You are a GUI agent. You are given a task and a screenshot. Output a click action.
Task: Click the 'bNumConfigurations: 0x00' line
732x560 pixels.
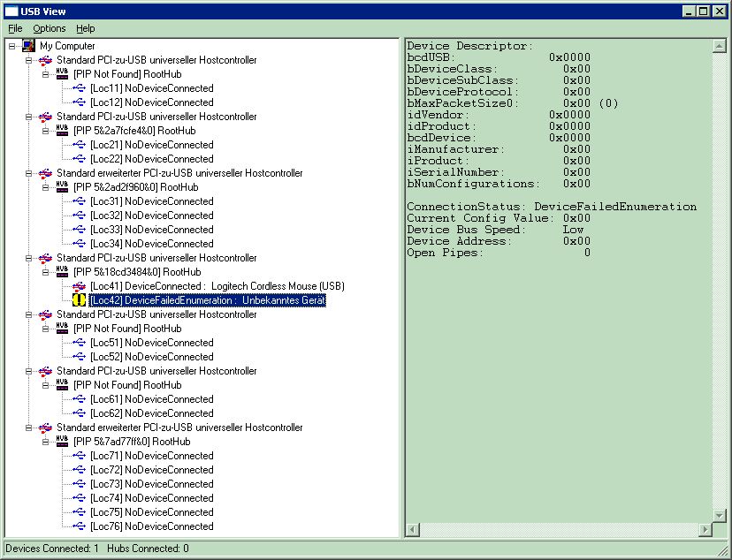click(499, 184)
